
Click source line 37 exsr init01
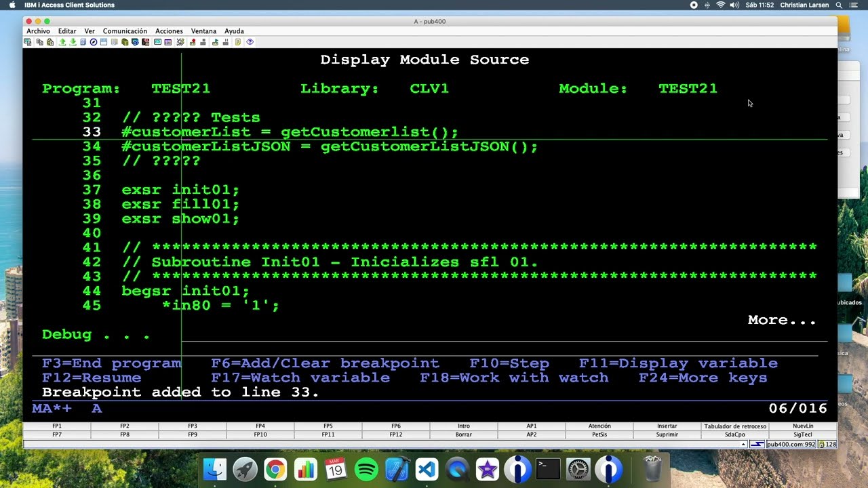180,190
